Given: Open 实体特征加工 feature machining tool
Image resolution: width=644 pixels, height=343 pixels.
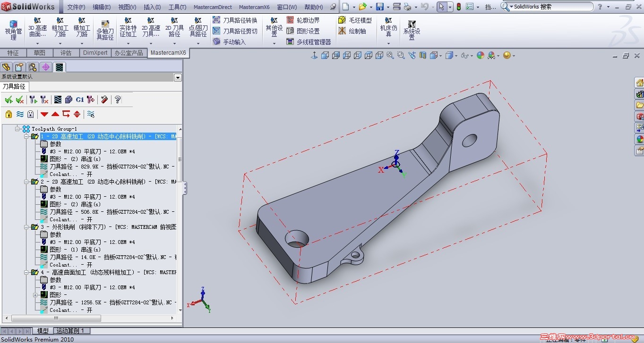Looking at the screenshot, I should click(x=128, y=28).
